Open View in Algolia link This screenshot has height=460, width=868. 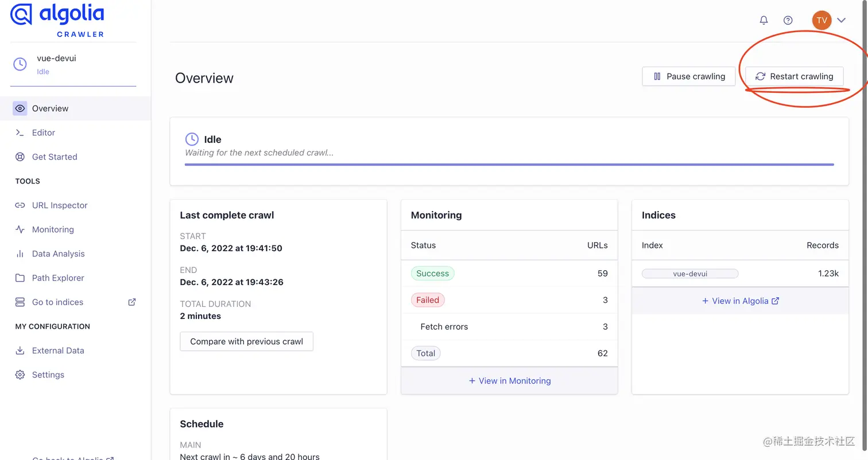pos(740,301)
